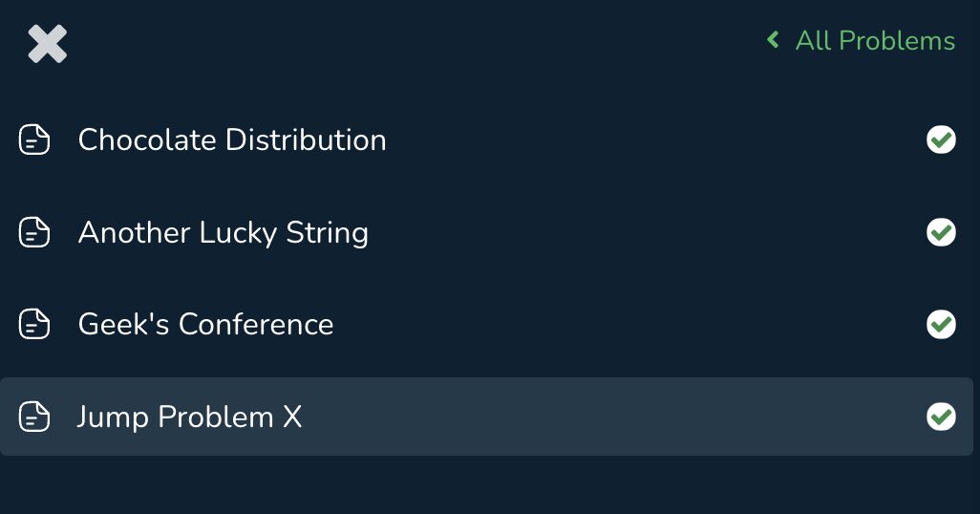
Task: Click the document icon beside Chocolate Distribution
Action: pos(34,139)
